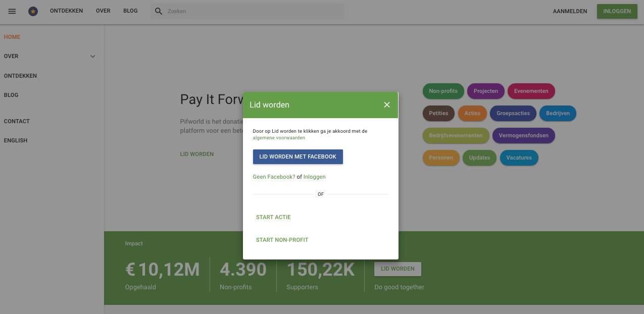Select Ontdekken in the sidebar
644x314 pixels.
pyautogui.click(x=20, y=76)
